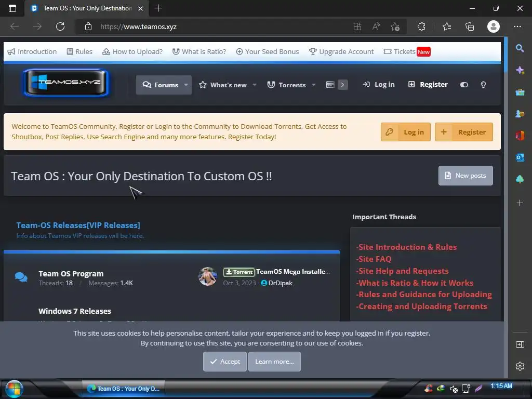The width and height of the screenshot is (532, 399).
Task: Expand the Torrents dropdown arrow
Action: tap(313, 85)
